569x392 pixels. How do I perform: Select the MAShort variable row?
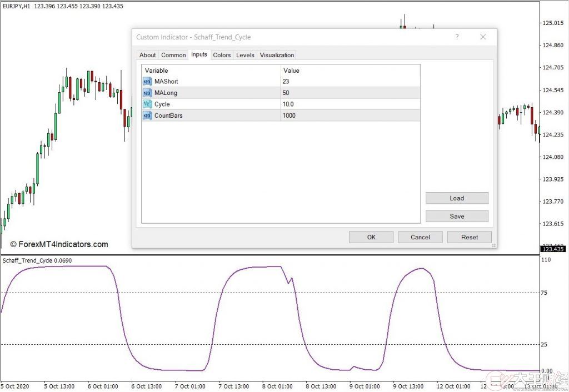click(x=281, y=82)
